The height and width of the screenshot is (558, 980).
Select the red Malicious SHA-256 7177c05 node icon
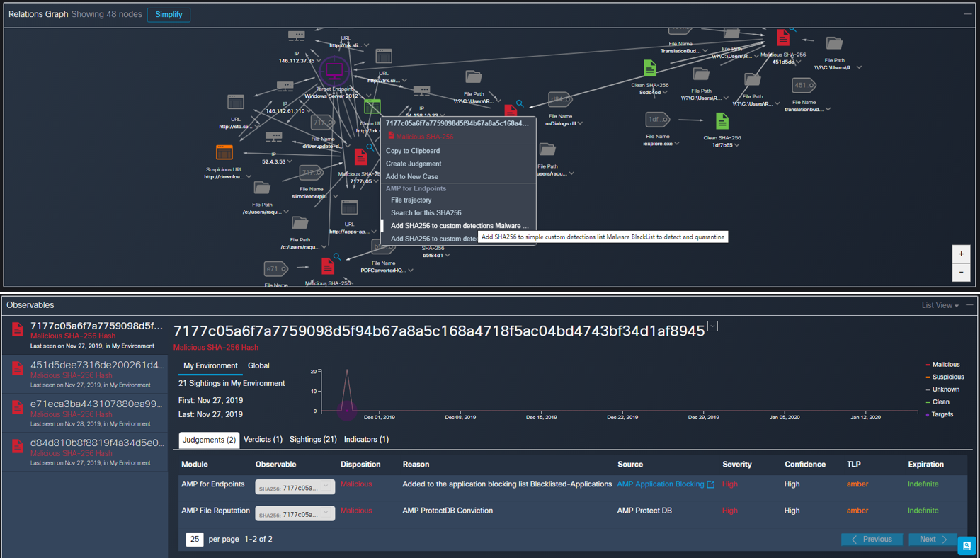(x=361, y=156)
